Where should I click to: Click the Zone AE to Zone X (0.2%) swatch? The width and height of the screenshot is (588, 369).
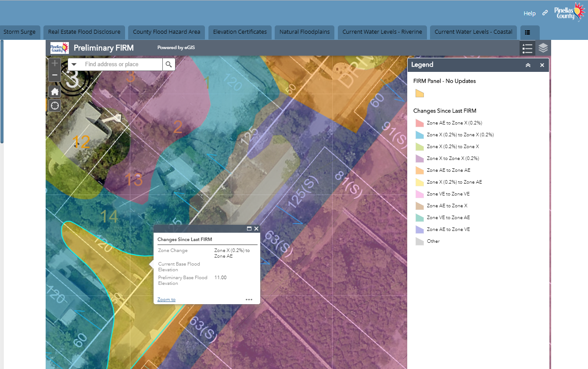pos(419,123)
